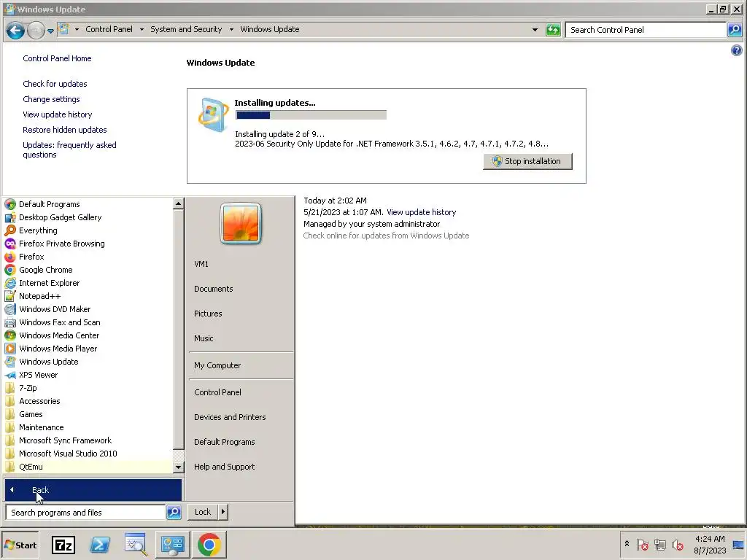Open Devices and Printers
Image resolution: width=747 pixels, height=560 pixels.
click(230, 417)
